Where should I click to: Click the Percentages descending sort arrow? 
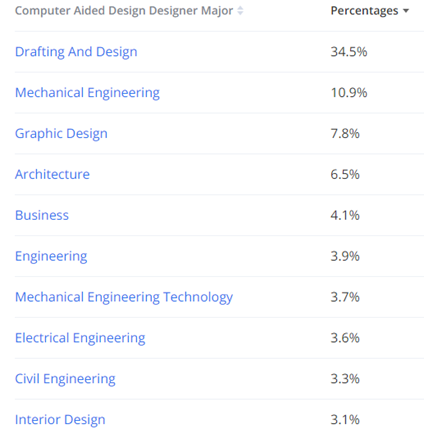pyautogui.click(x=406, y=11)
